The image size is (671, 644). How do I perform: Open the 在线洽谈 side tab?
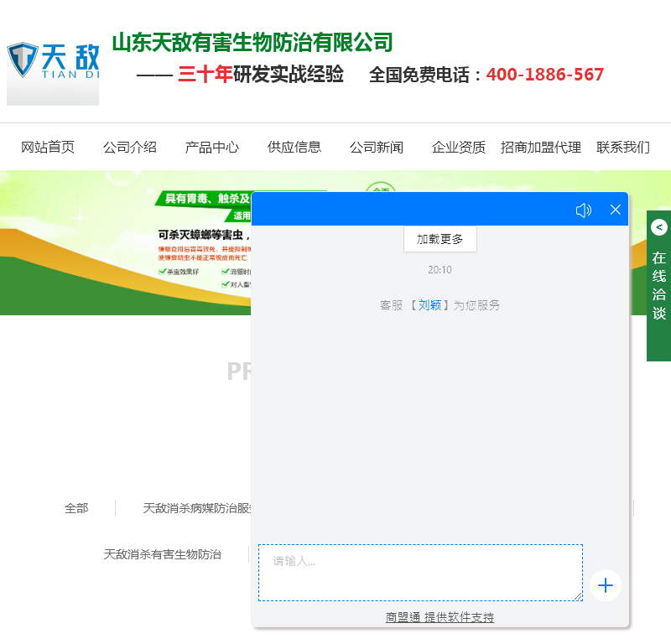659,285
